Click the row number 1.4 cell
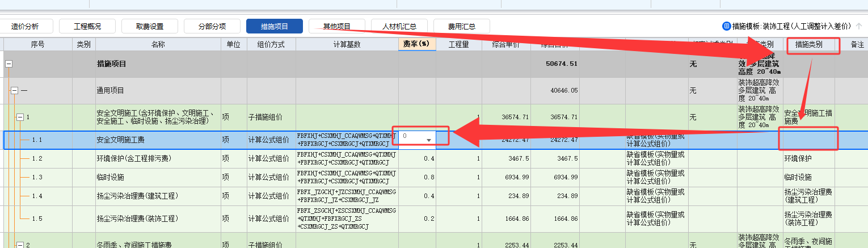This screenshot has height=248, width=868. tap(38, 196)
